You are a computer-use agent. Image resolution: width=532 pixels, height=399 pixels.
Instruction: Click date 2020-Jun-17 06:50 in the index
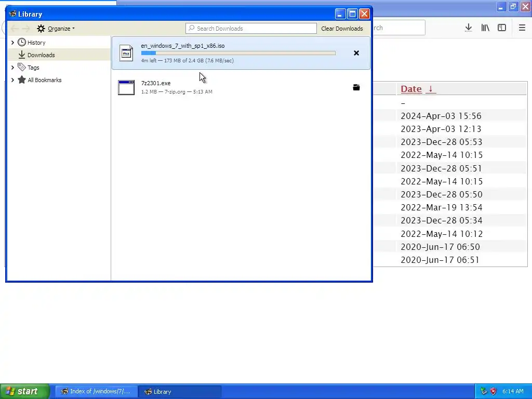(x=441, y=247)
